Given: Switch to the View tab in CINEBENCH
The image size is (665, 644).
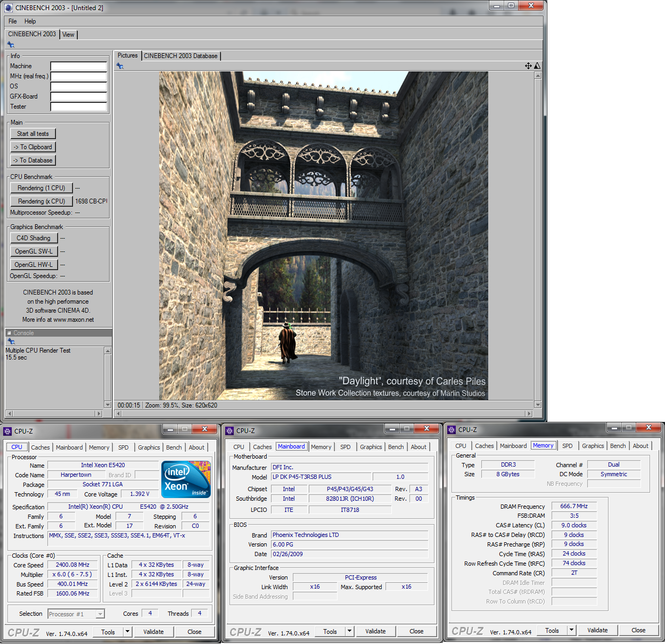Looking at the screenshot, I should point(68,35).
